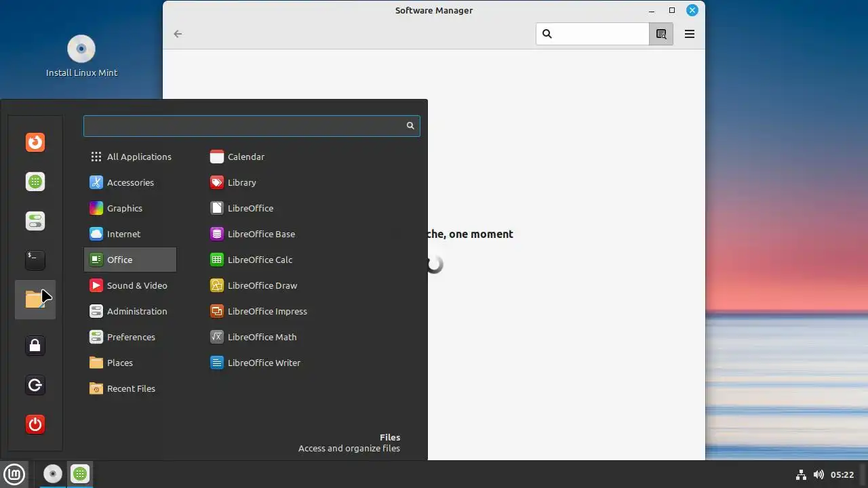Open the volume speaker tray icon
Viewport: 868px width, 488px height.
[818, 474]
